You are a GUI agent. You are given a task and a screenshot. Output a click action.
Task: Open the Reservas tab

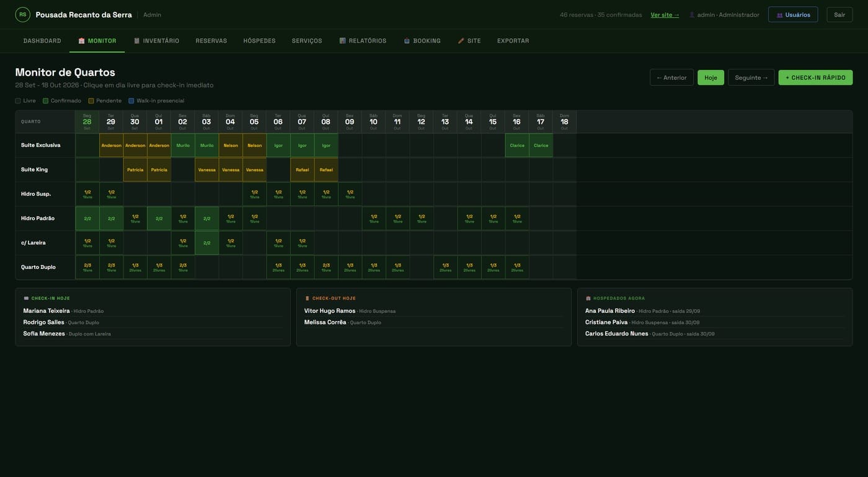[x=211, y=41]
